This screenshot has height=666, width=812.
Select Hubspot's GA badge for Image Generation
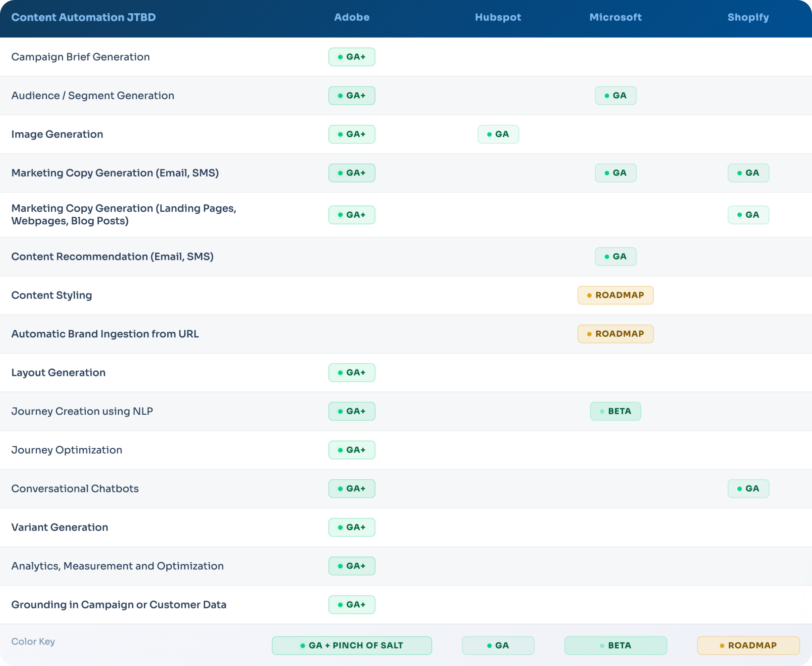[x=498, y=134]
